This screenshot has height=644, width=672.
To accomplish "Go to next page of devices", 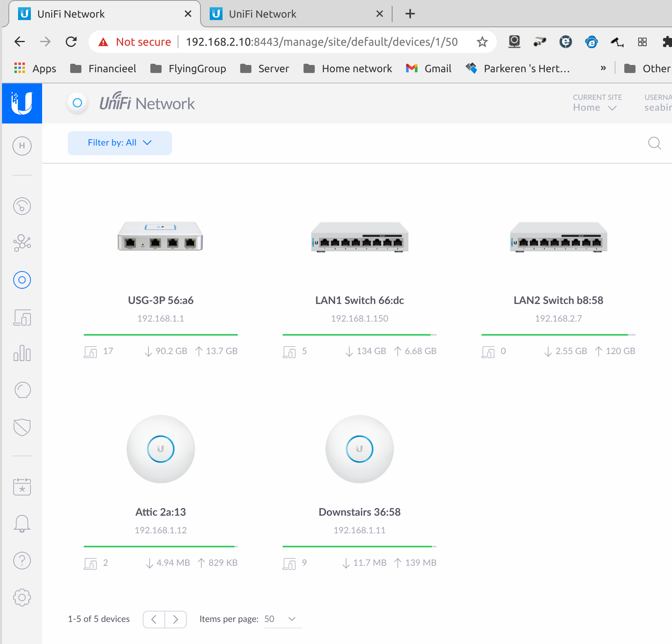I will tap(176, 620).
